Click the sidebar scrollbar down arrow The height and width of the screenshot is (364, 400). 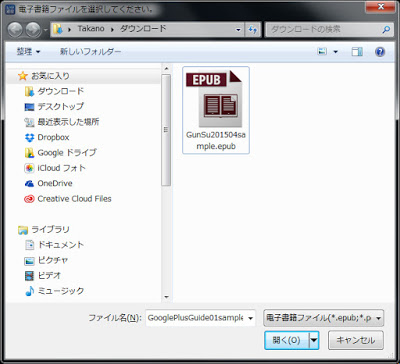point(166,297)
